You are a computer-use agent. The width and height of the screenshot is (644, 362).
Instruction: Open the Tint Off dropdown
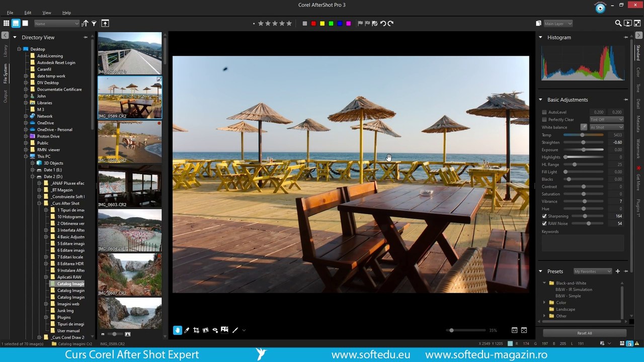tap(606, 120)
